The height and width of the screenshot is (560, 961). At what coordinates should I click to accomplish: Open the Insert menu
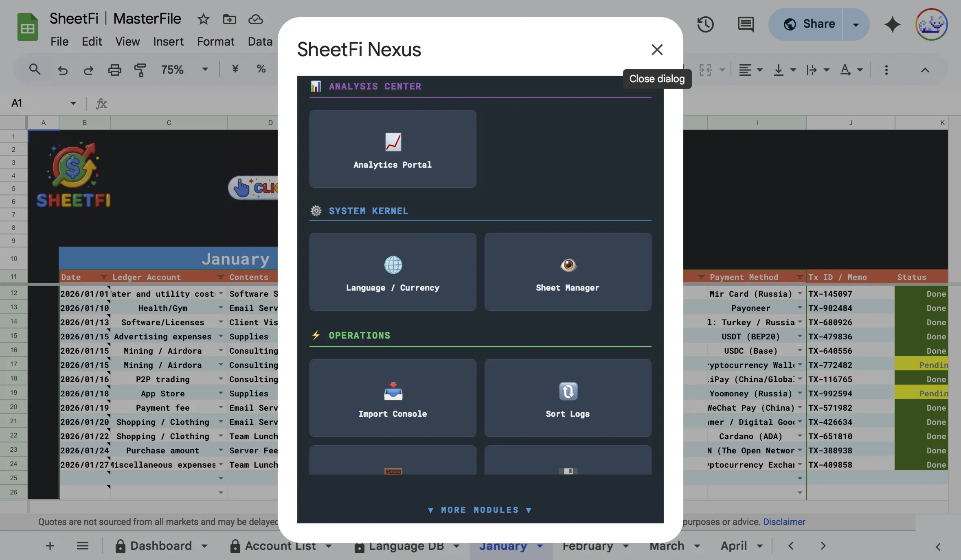coord(168,42)
